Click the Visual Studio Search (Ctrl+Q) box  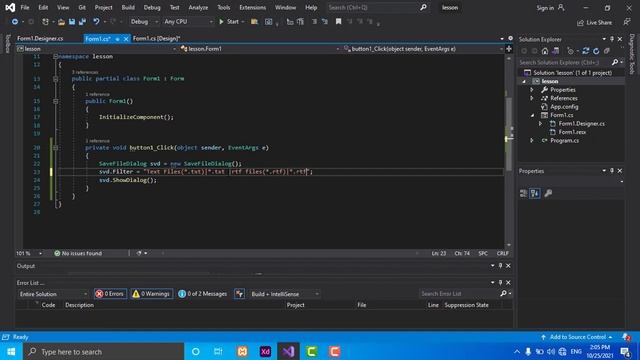point(377,7)
